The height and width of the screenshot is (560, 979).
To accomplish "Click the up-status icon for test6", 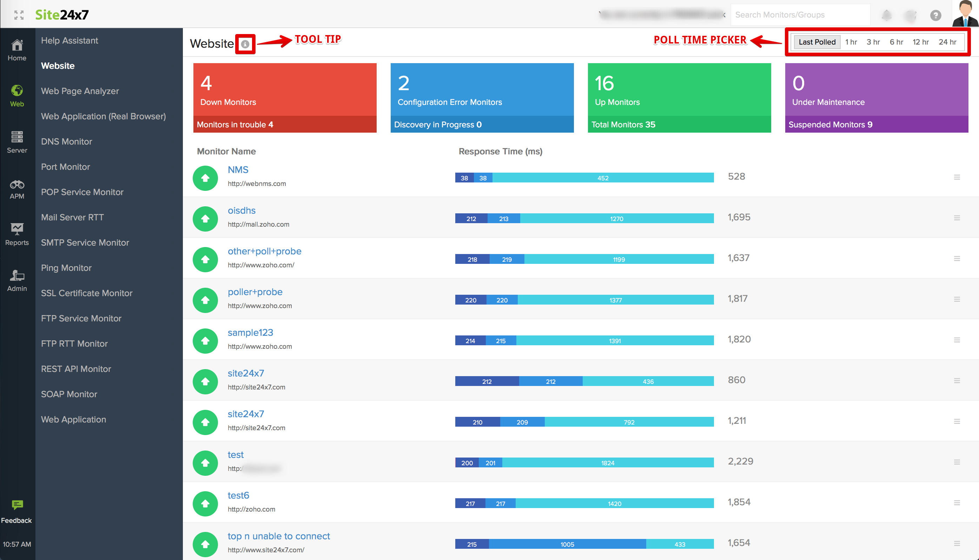I will tap(205, 504).
